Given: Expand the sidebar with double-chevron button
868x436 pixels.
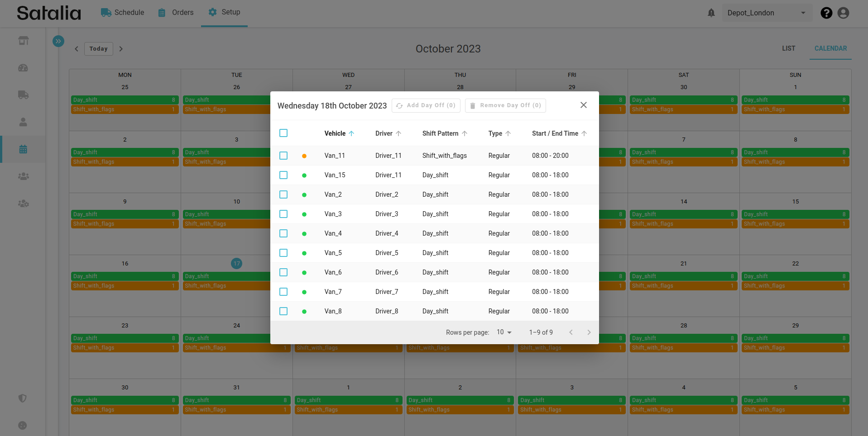Looking at the screenshot, I should [x=58, y=41].
